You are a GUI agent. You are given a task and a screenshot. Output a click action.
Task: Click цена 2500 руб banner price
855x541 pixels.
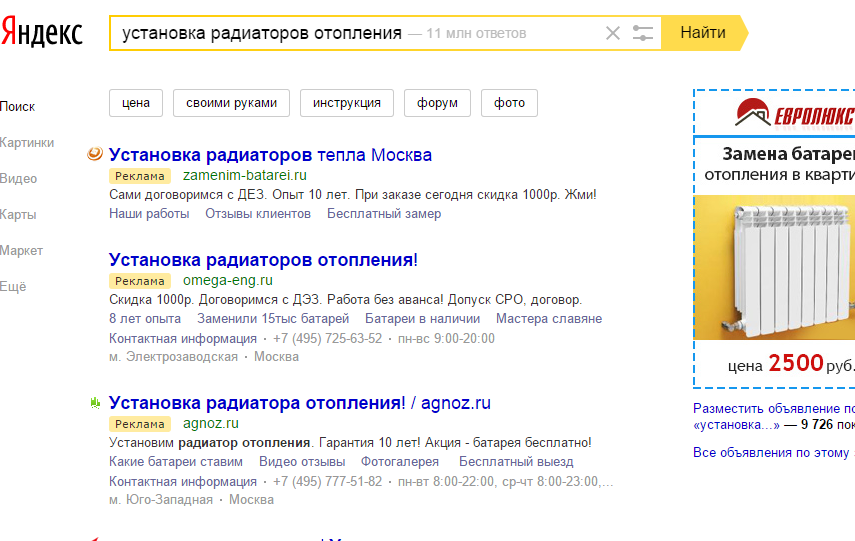(791, 364)
